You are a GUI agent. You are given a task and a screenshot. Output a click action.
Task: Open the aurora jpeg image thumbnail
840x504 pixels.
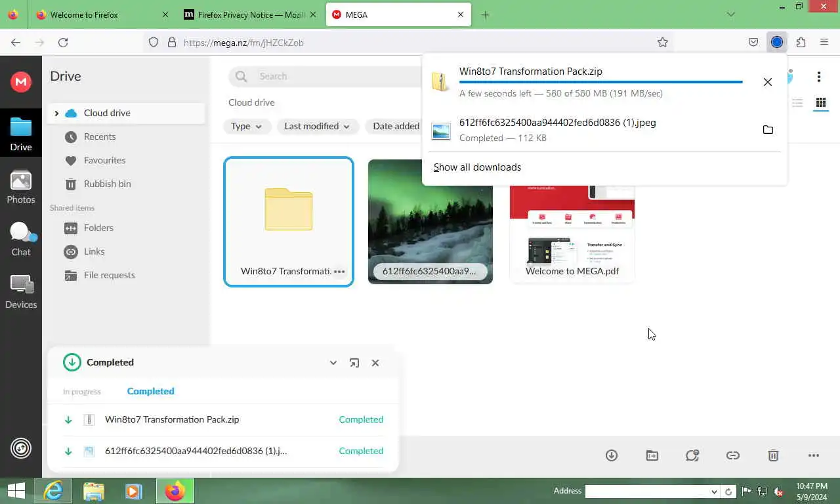pyautogui.click(x=430, y=222)
